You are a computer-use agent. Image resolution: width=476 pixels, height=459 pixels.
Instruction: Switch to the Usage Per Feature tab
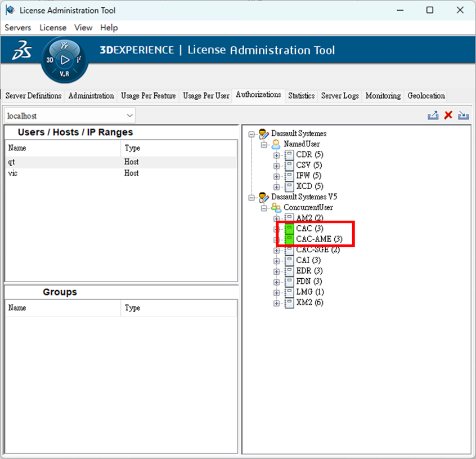(x=148, y=96)
